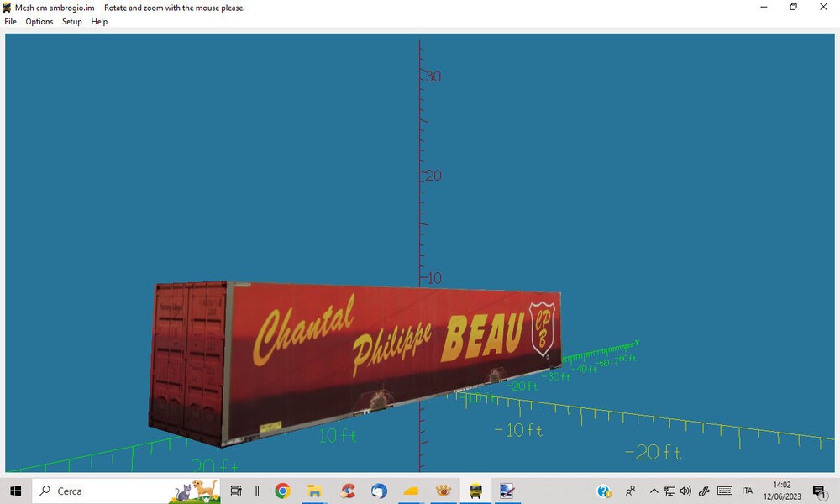Open the touch keyboard from the tray
The height and width of the screenshot is (504, 840).
point(724,491)
